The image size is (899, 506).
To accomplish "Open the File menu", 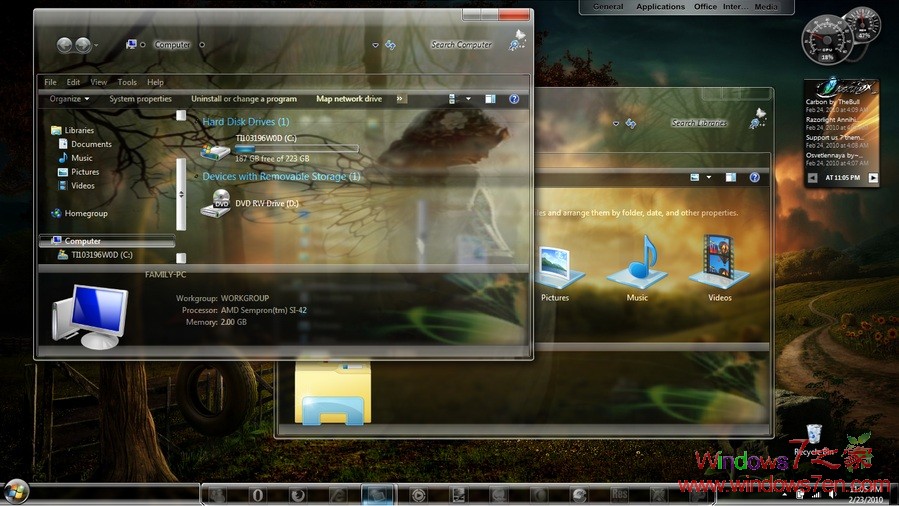I will (50, 82).
